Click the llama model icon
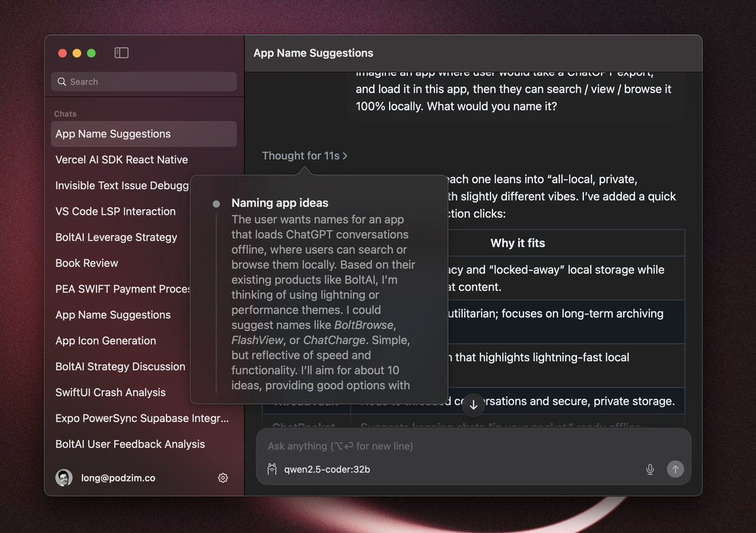Screen dimensions: 756x533 pyautogui.click(x=272, y=469)
